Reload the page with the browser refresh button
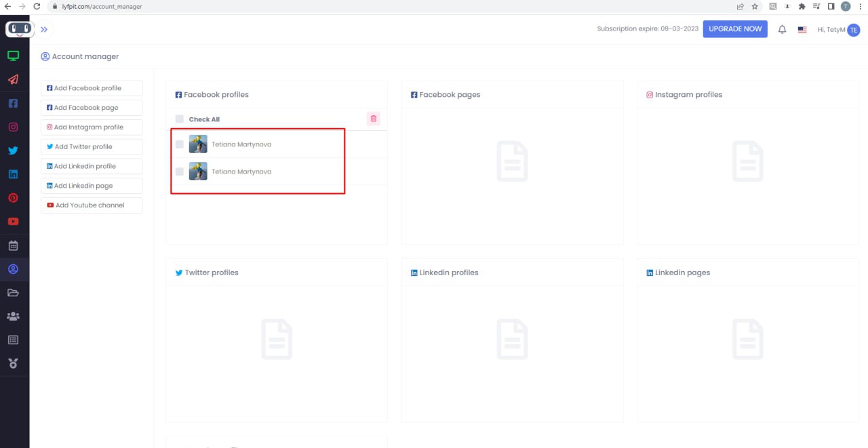Screen dimensions: 868x448 pos(37,6)
